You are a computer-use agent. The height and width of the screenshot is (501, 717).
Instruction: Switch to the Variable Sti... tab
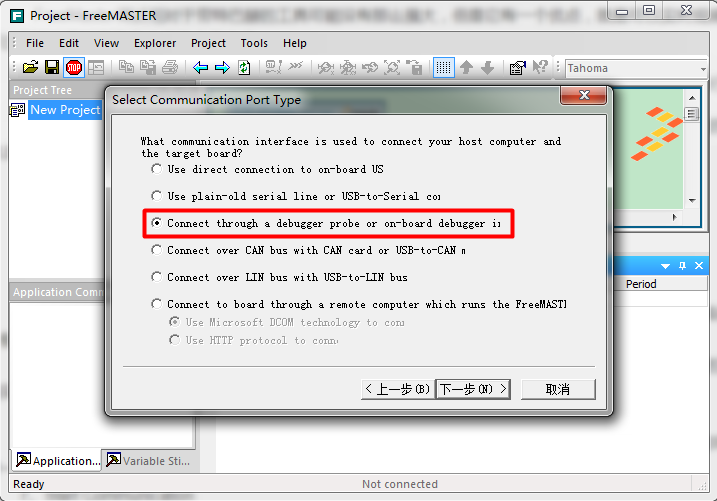(x=149, y=460)
